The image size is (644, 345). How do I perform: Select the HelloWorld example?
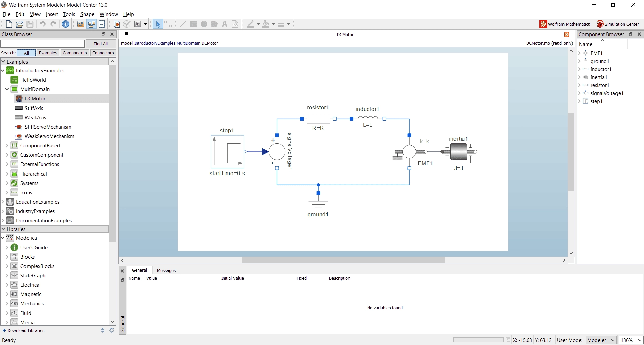[x=33, y=80]
